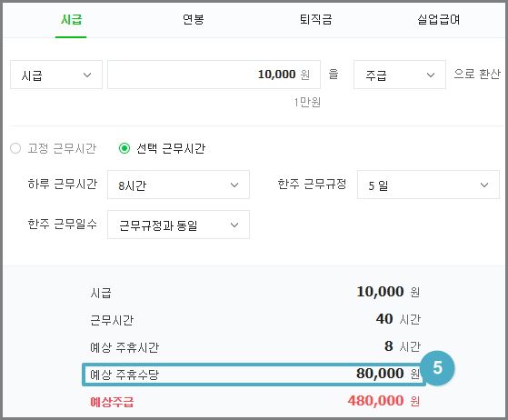508x420 pixels.
Task: Open the 5 일 weekly rule dropdown
Action: pos(428,185)
